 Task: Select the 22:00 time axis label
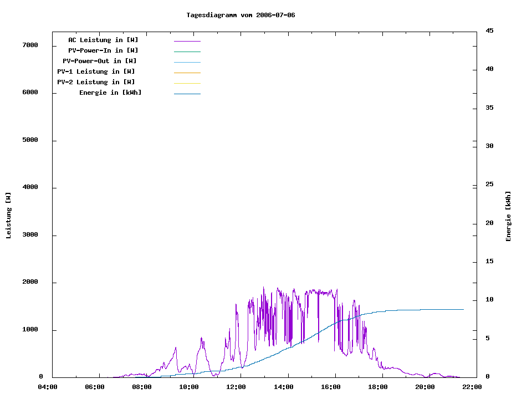point(472,387)
